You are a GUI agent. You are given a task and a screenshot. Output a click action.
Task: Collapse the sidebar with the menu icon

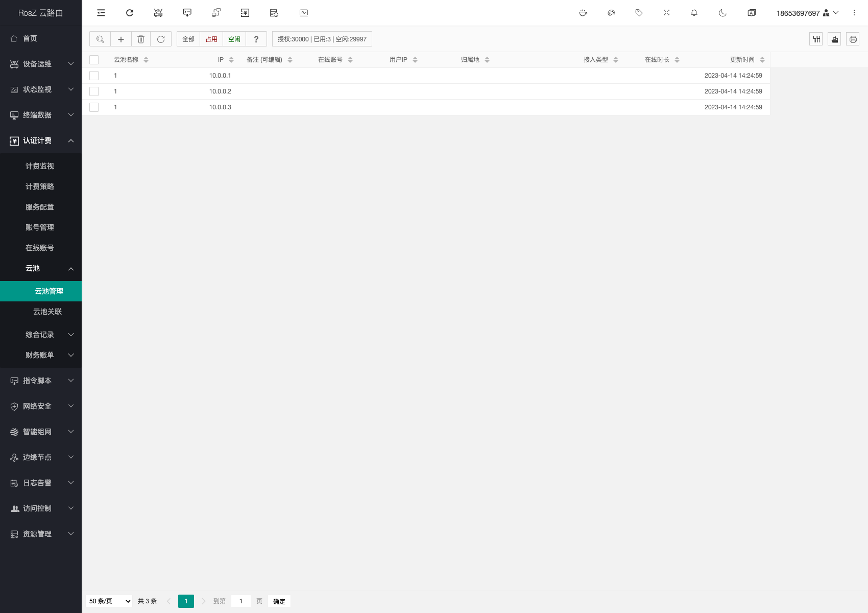coord(101,13)
